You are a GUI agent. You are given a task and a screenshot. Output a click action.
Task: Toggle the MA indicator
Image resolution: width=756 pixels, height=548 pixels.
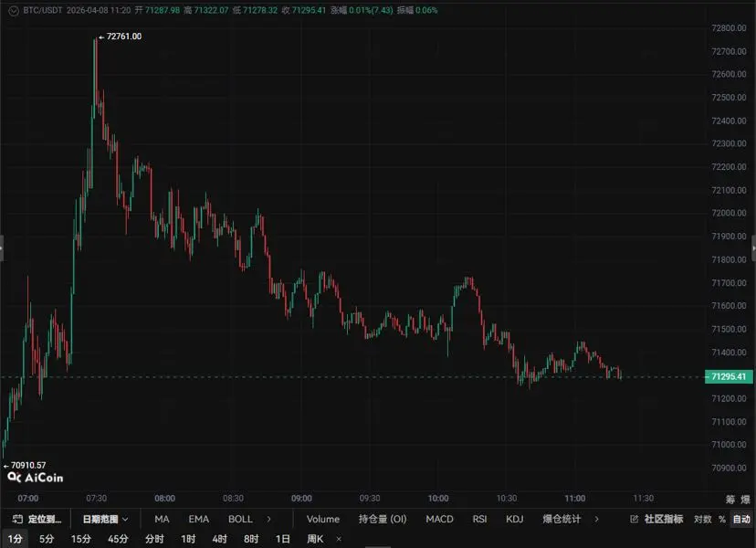(x=162, y=519)
